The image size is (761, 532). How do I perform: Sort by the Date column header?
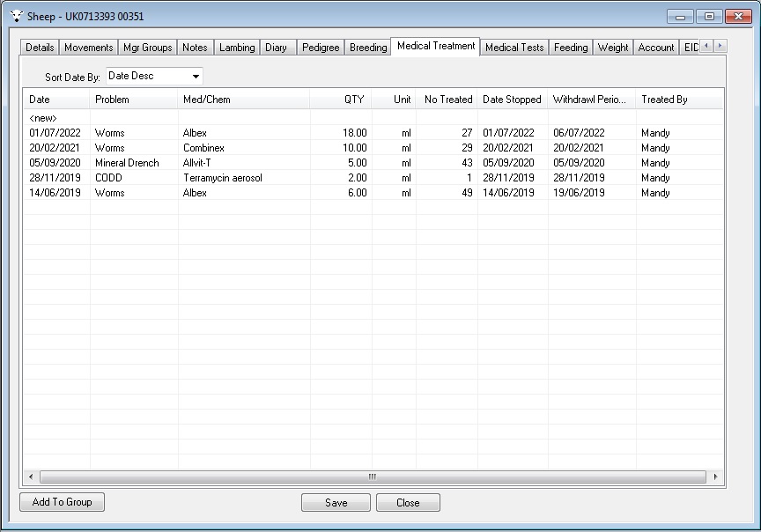pyautogui.click(x=40, y=100)
